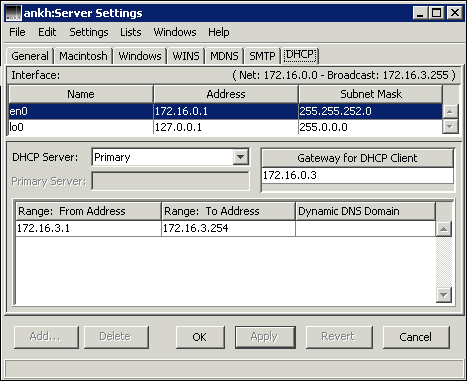Click the 127.0.0.1 address cell
Image resolution: width=467 pixels, height=381 pixels.
[x=226, y=127]
